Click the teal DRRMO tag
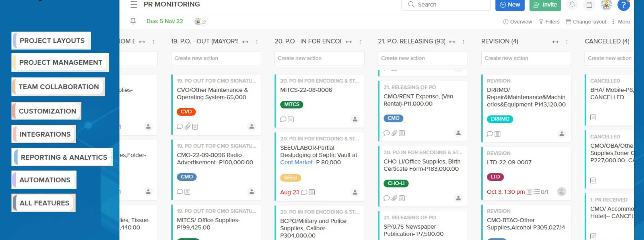Screen dimensions: 644x240 pyautogui.click(x=500, y=119)
